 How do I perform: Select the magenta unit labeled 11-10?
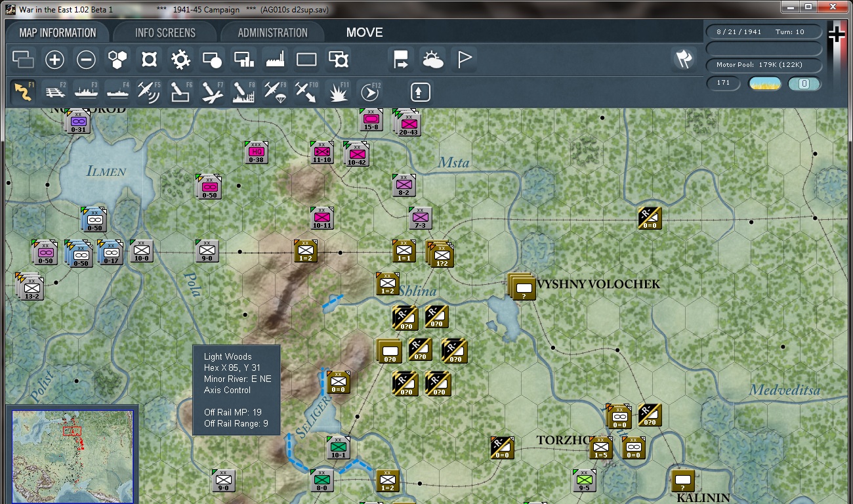(x=322, y=152)
